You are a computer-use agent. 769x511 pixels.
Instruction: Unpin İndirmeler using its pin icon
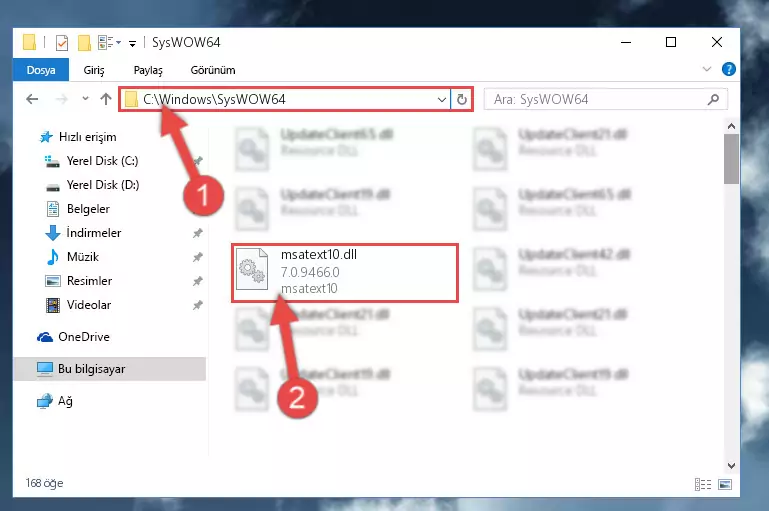point(198,233)
